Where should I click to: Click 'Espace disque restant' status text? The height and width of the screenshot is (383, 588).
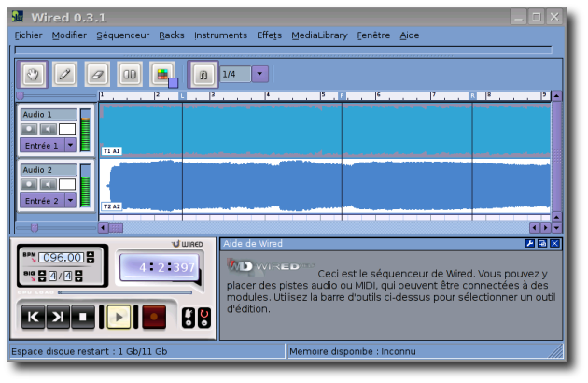click(90, 351)
